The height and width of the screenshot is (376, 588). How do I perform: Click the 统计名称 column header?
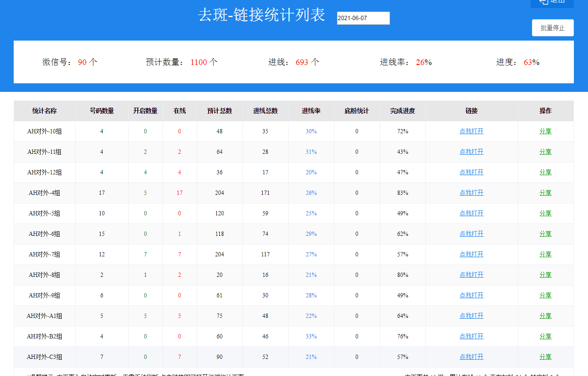[x=44, y=111]
